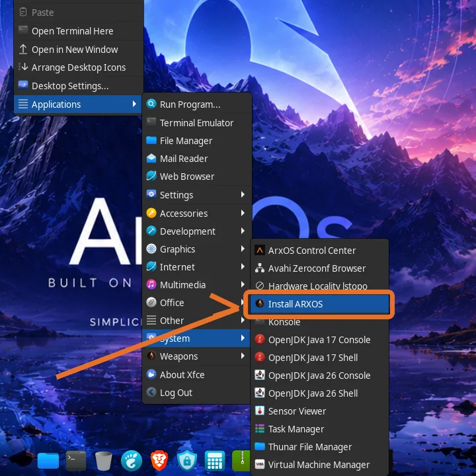Click the Graphics category icon

[151, 249]
